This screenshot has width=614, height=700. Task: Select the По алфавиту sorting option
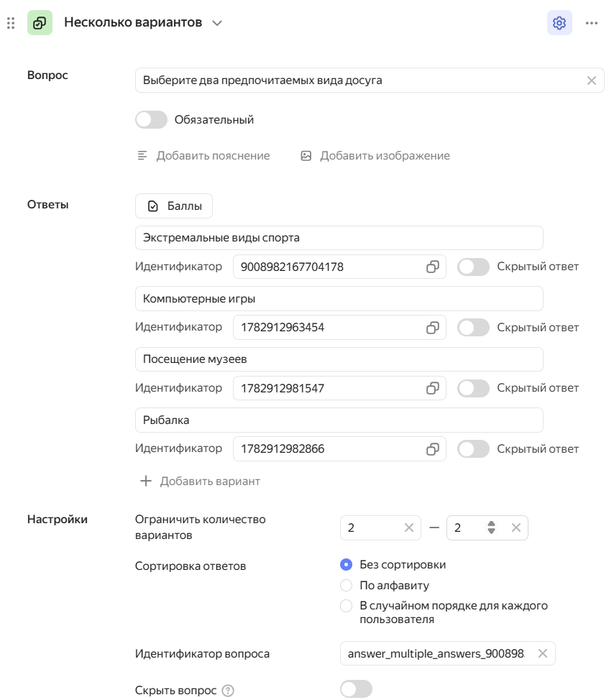tap(346, 585)
